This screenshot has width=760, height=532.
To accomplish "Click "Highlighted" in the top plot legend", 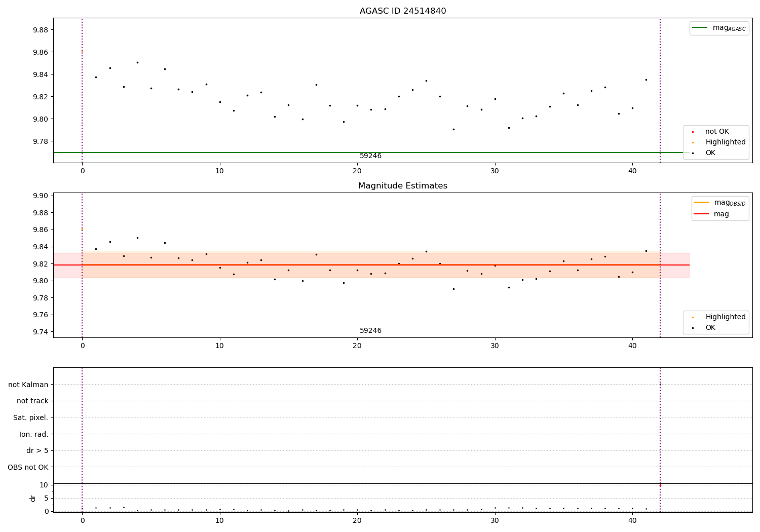I will coord(719,142).
